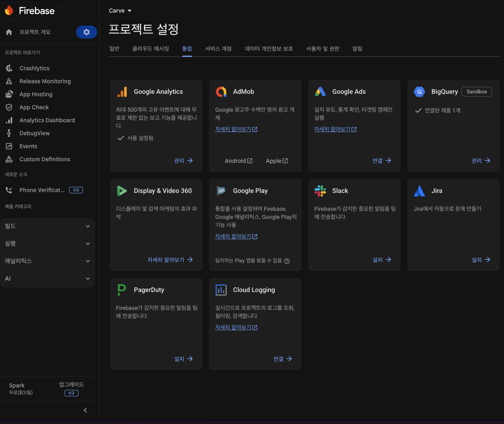Image resolution: width=504 pixels, height=424 pixels.
Task: Click 관리 on the BigQuery card
Action: coord(481,161)
